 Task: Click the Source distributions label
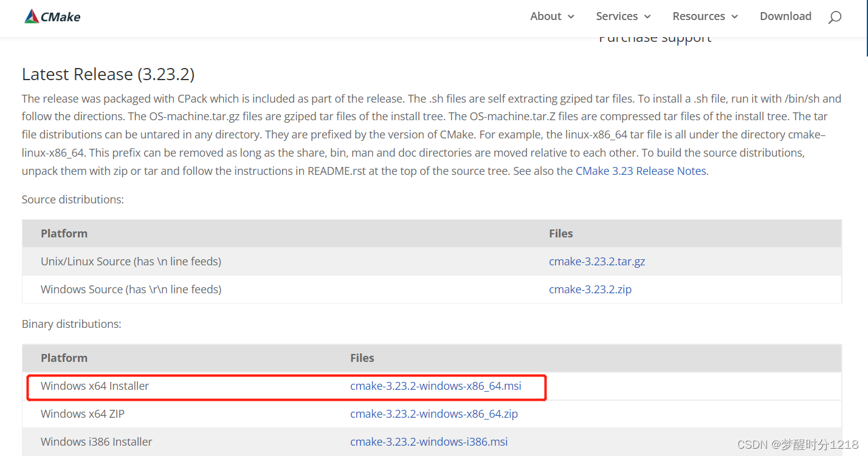[73, 200]
